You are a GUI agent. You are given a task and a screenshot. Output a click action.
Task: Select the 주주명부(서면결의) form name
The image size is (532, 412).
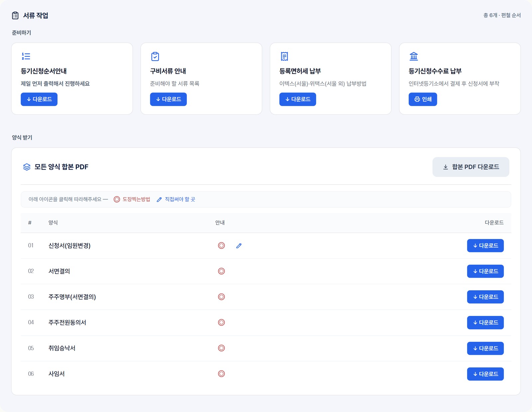tap(72, 297)
